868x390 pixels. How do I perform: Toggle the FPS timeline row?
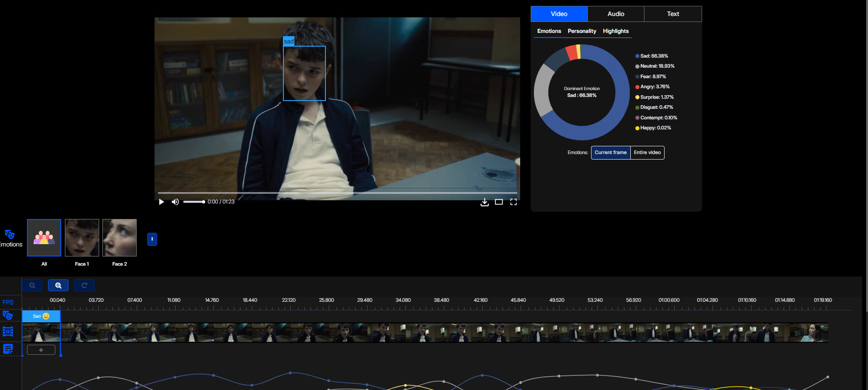(x=8, y=302)
